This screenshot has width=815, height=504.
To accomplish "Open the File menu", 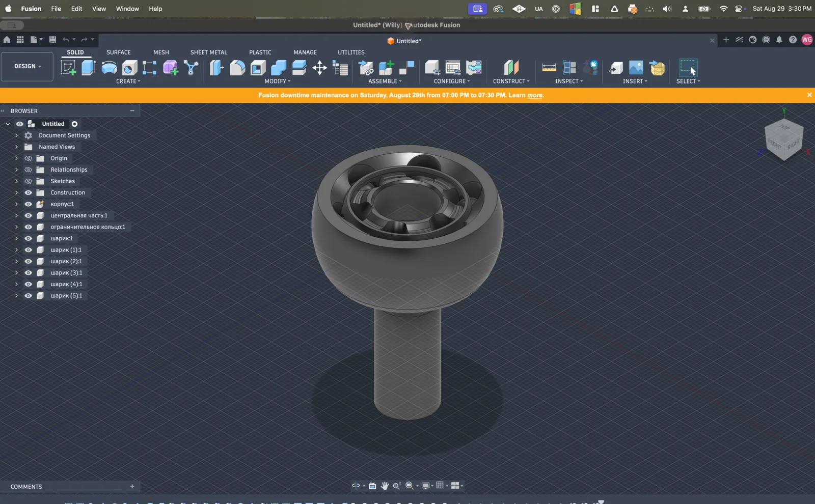I will [56, 9].
